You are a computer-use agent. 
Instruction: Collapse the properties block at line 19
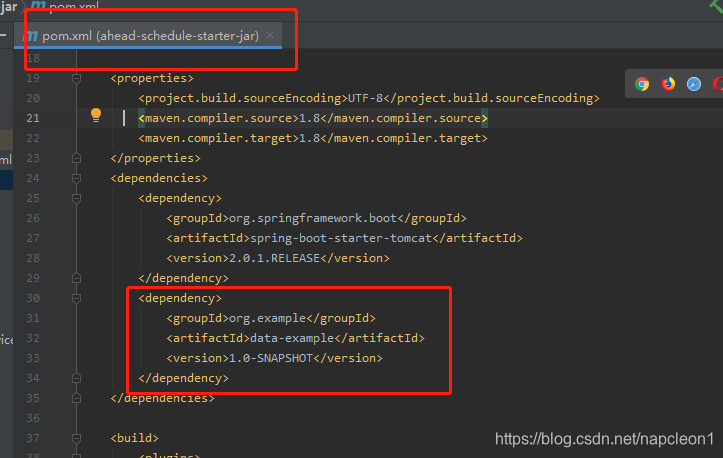coord(77,78)
